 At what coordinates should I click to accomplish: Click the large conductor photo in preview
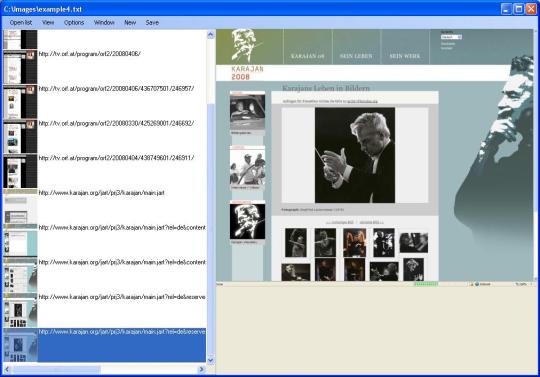click(x=355, y=155)
